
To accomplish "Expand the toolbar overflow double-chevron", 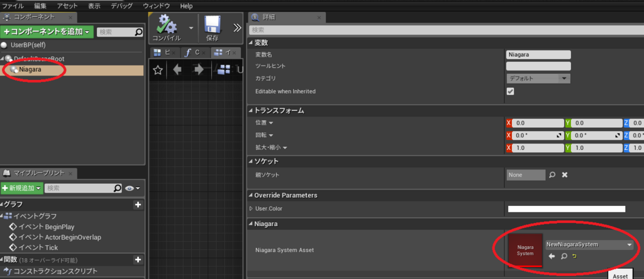I will pos(237,28).
